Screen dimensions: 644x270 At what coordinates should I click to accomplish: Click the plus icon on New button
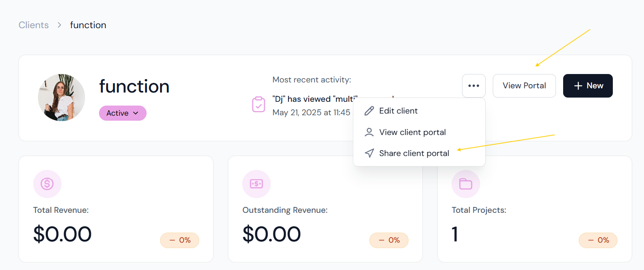tap(578, 86)
